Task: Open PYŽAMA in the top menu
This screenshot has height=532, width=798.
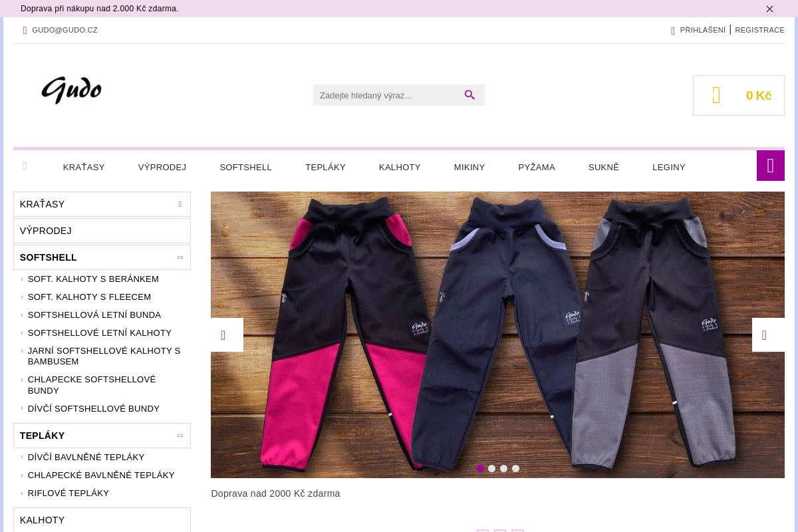Action: click(537, 167)
